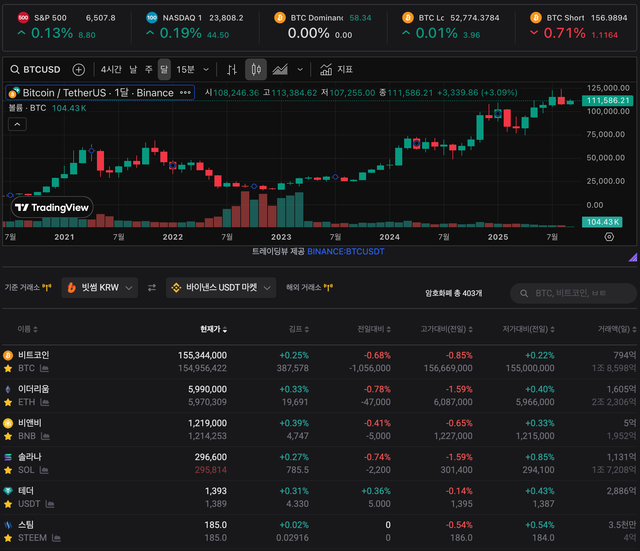Open chart settings gear icon
The image size is (640, 551).
pos(609,237)
